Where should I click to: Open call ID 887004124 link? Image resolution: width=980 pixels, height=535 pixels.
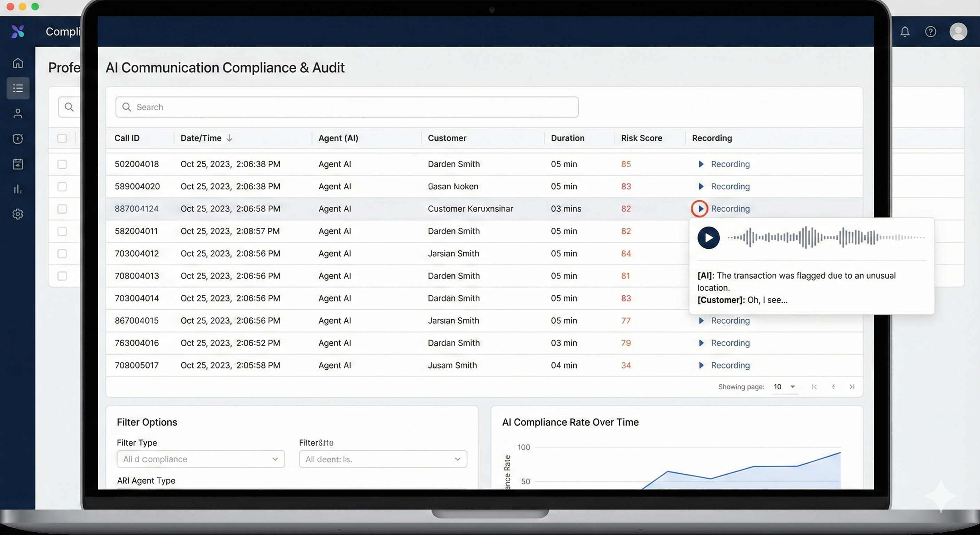coord(136,209)
